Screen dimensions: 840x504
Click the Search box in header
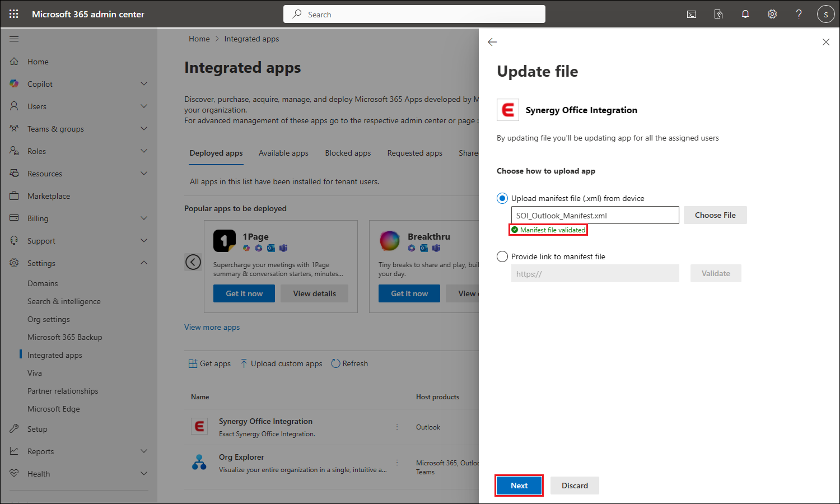[414, 14]
